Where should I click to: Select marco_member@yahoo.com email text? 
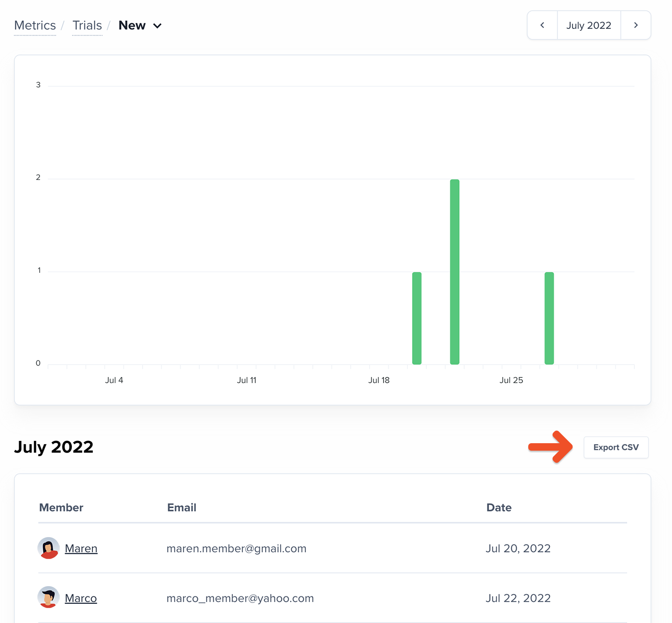tap(240, 598)
